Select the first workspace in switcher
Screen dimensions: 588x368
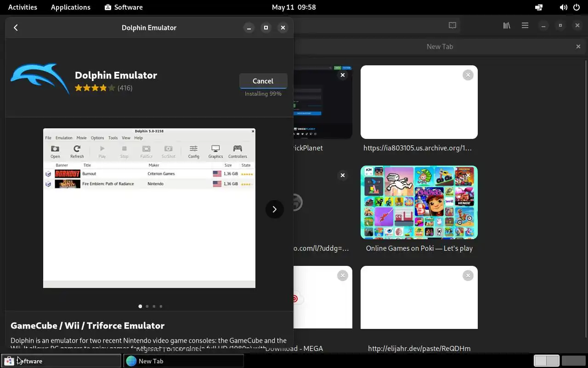point(547,361)
